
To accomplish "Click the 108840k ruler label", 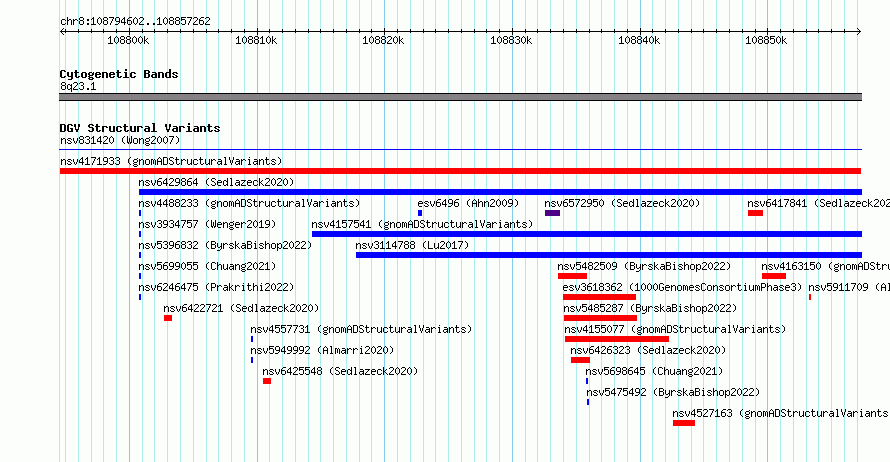I will (639, 40).
